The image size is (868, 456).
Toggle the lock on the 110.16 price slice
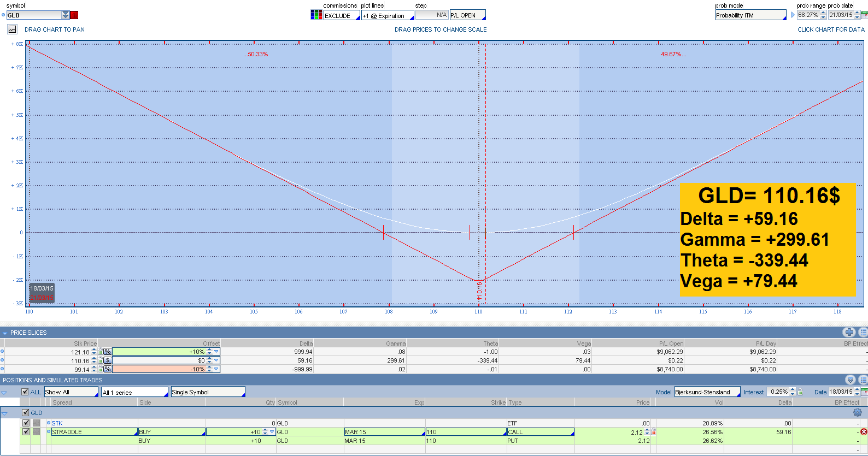[x=100, y=360]
